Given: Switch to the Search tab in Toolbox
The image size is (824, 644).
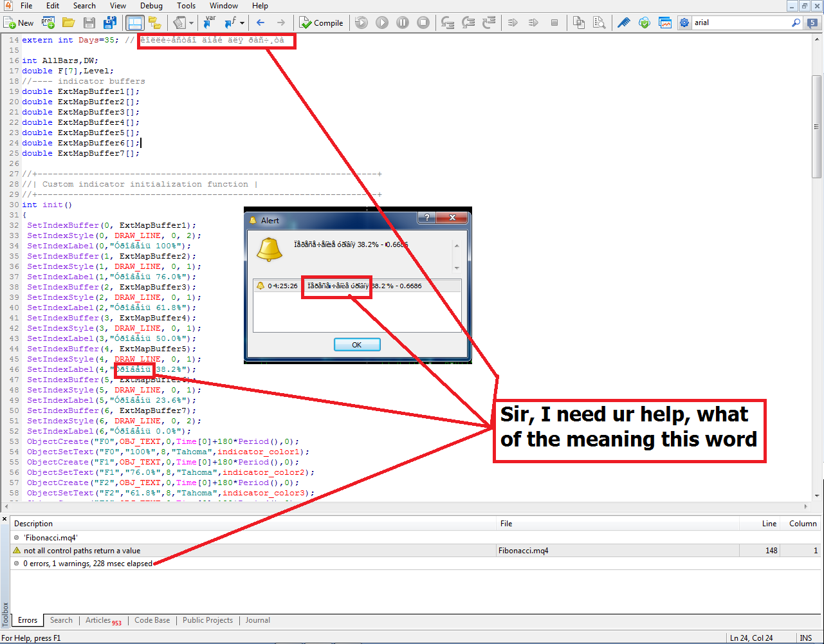Looking at the screenshot, I should click(61, 620).
